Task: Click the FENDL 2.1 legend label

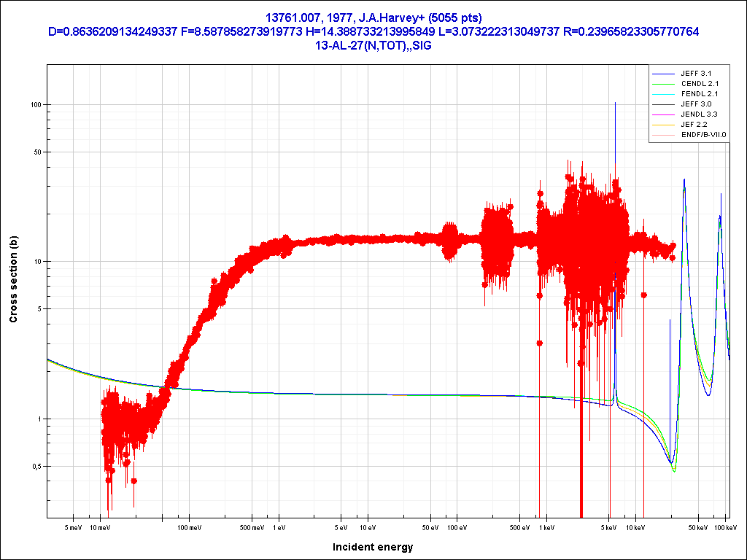Action: [x=697, y=94]
